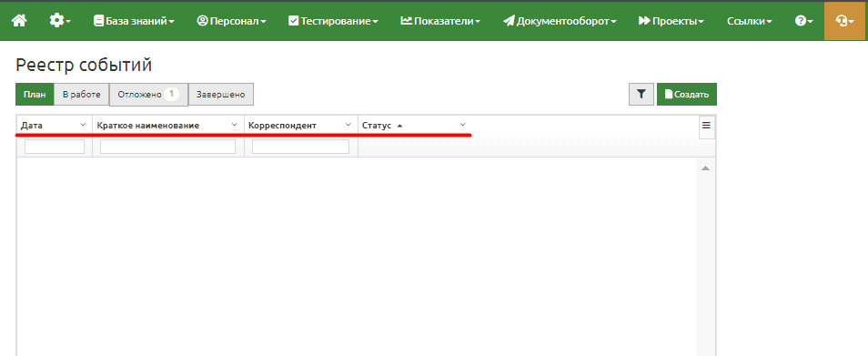
Task: Open the support headset menu
Action: [x=845, y=21]
